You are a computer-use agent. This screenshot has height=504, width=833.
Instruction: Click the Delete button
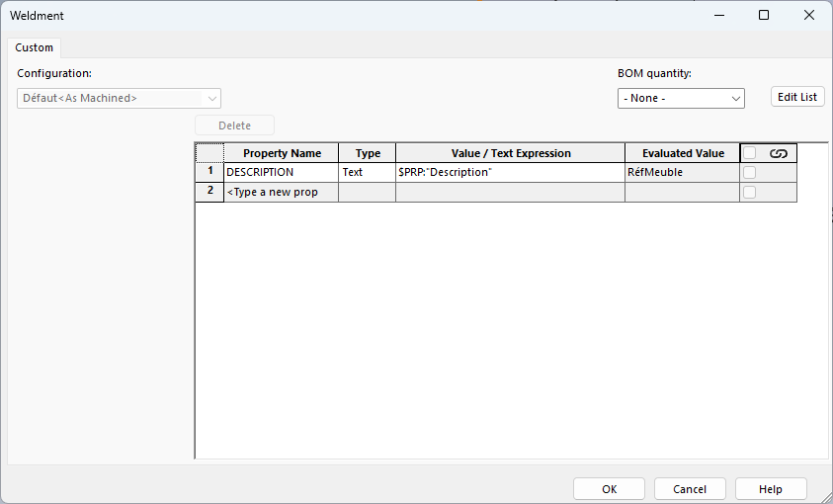click(x=234, y=126)
